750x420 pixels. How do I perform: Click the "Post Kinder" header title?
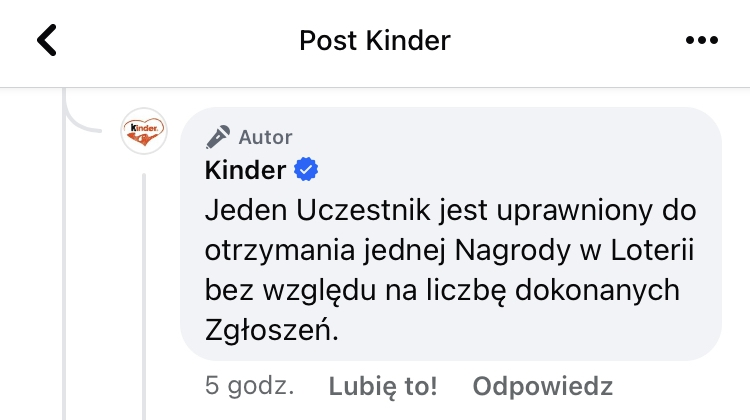click(x=375, y=41)
